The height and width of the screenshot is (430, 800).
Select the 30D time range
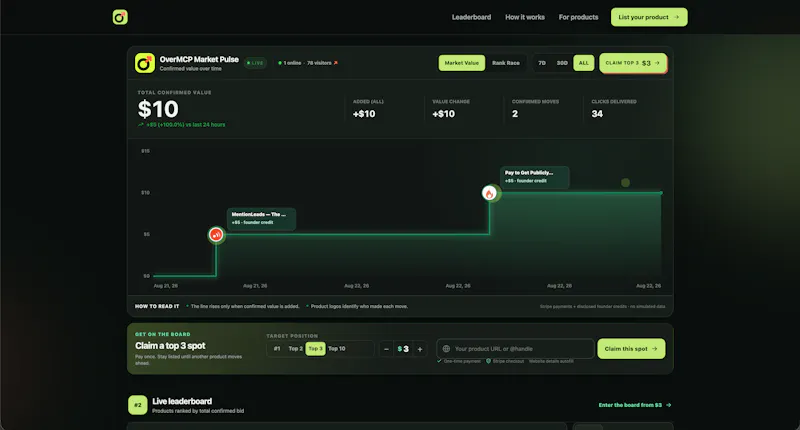click(x=562, y=63)
